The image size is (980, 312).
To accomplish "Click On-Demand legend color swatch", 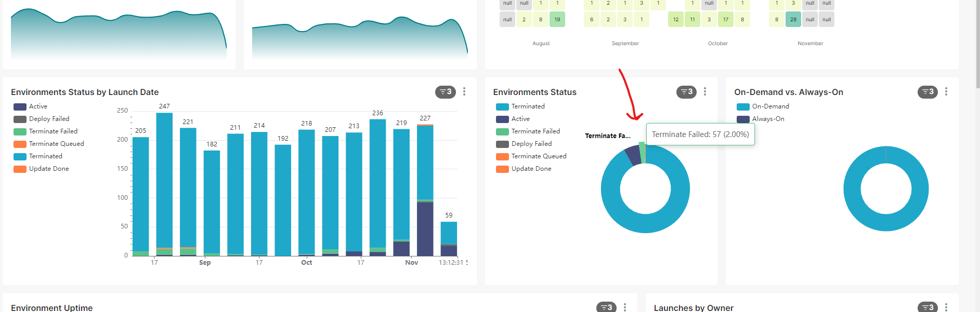I will 743,107.
